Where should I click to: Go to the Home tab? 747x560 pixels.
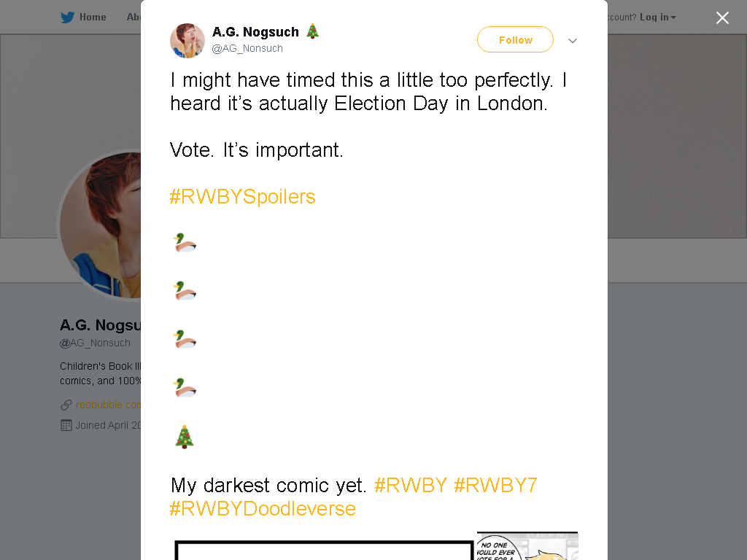[93, 17]
